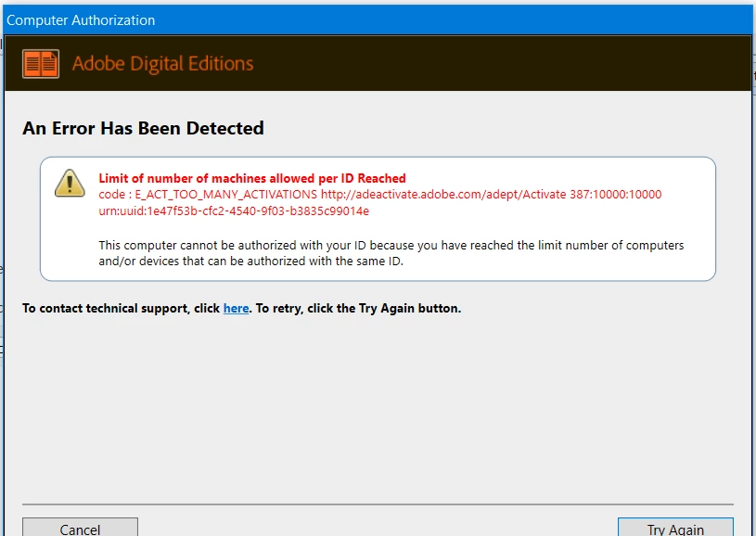This screenshot has height=536, width=756.
Task: Click the Try Again button
Action: (x=675, y=528)
